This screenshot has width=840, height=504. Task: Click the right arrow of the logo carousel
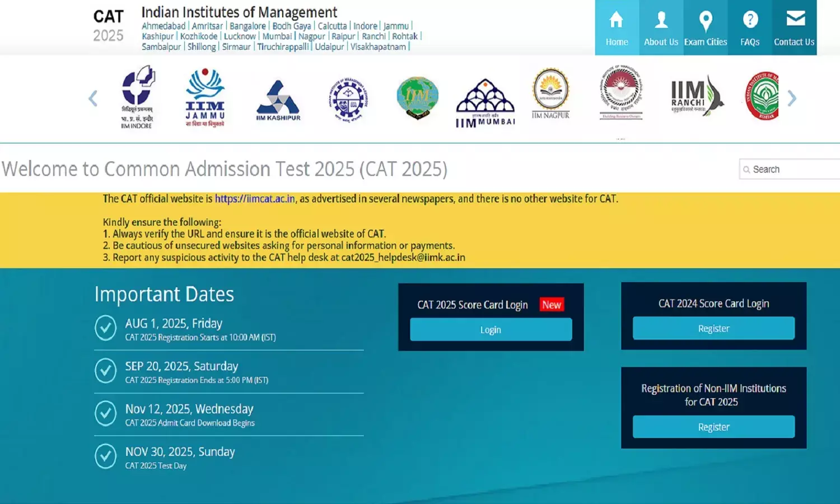(792, 98)
